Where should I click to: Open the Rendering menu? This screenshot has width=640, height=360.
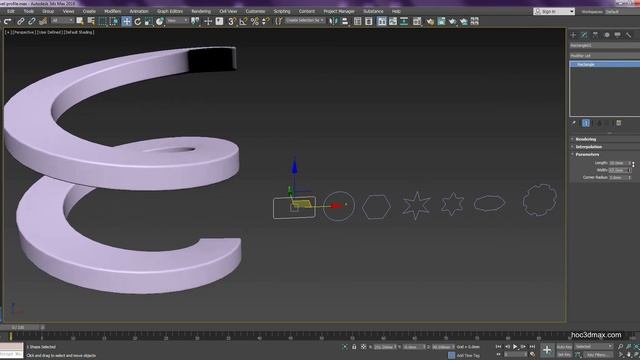(x=201, y=11)
